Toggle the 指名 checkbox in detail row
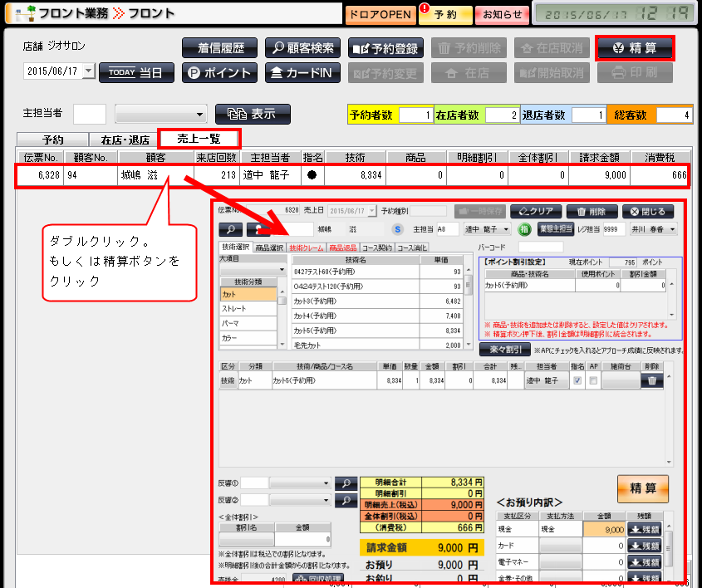The image size is (702, 588). point(577,380)
